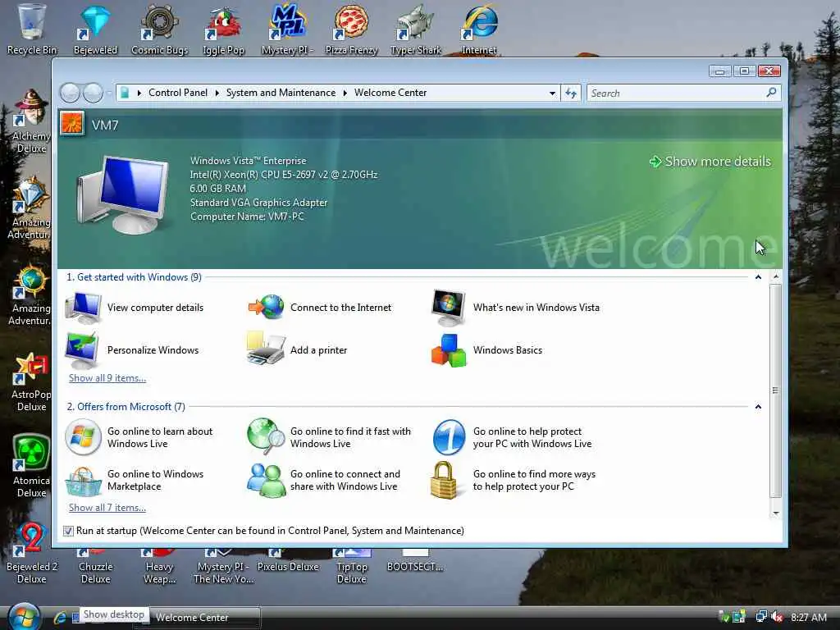Click the padlock protect your PC icon
The width and height of the screenshot is (840, 630).
444,481
